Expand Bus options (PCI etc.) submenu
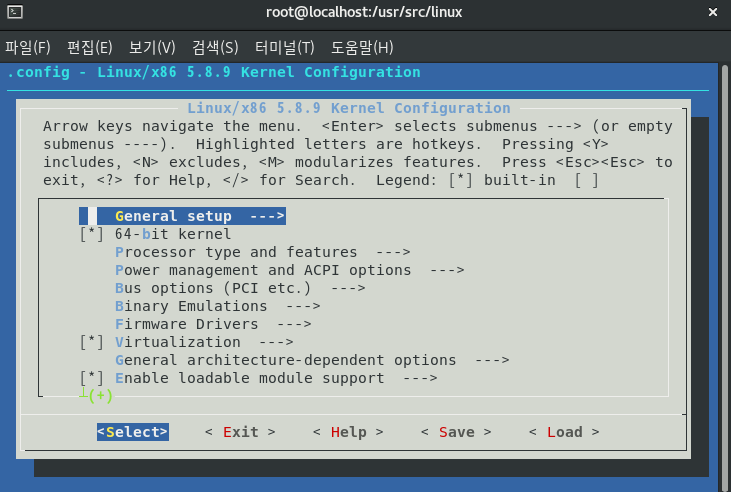Image resolution: width=731 pixels, height=492 pixels. click(x=240, y=288)
